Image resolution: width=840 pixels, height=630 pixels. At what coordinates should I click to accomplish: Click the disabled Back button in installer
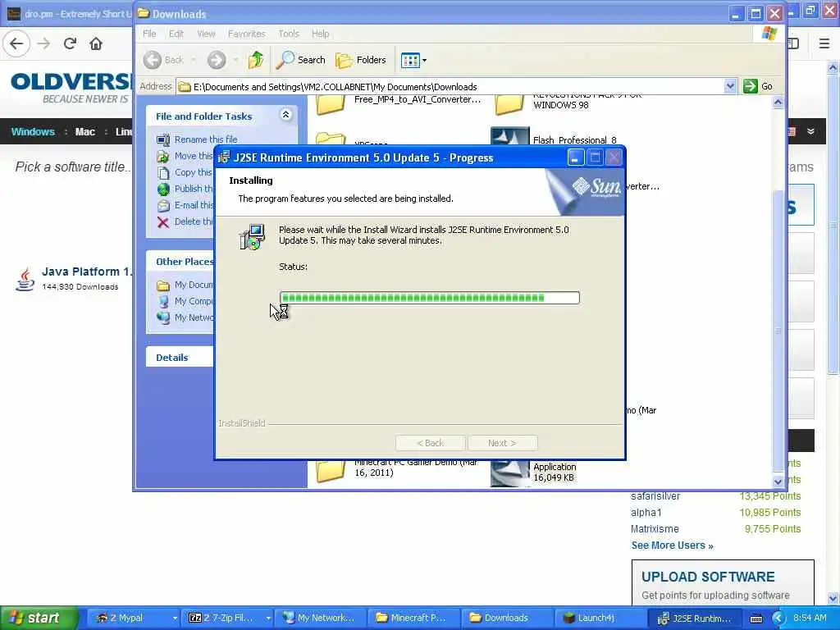coord(430,443)
